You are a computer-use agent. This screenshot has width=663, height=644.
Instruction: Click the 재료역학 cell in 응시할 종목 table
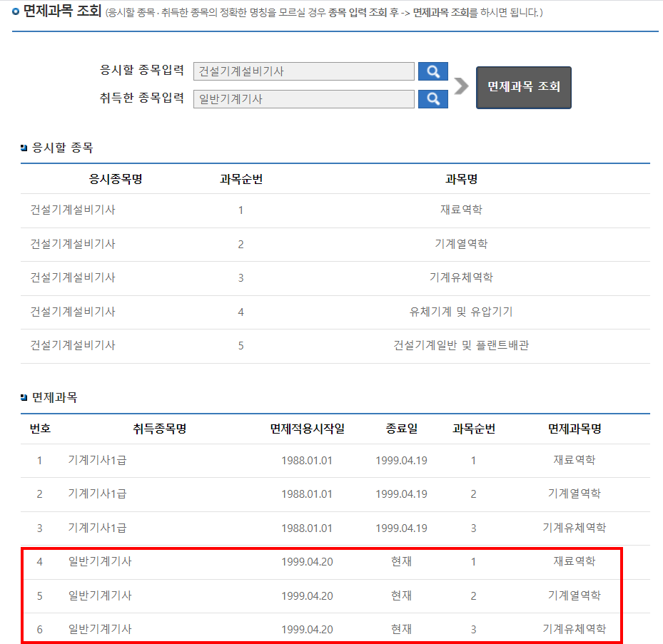pos(461,210)
